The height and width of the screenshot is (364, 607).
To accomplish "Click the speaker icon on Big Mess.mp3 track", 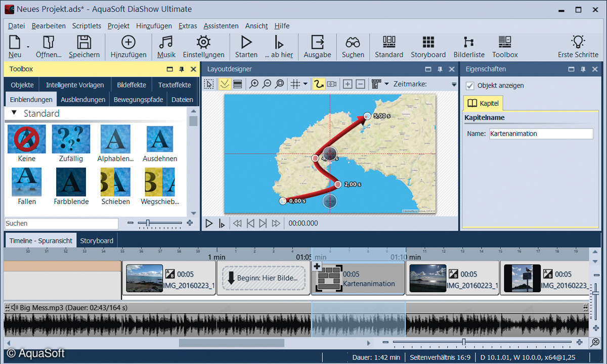I will coord(14,307).
